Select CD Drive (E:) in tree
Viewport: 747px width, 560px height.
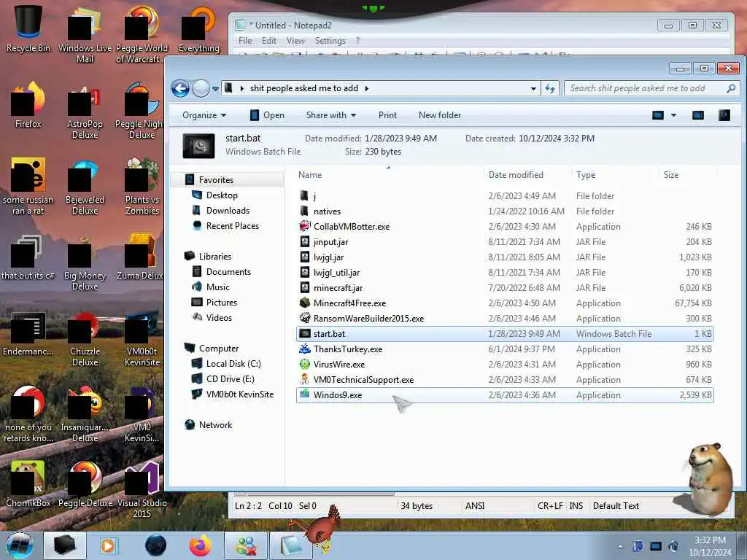pyautogui.click(x=230, y=379)
